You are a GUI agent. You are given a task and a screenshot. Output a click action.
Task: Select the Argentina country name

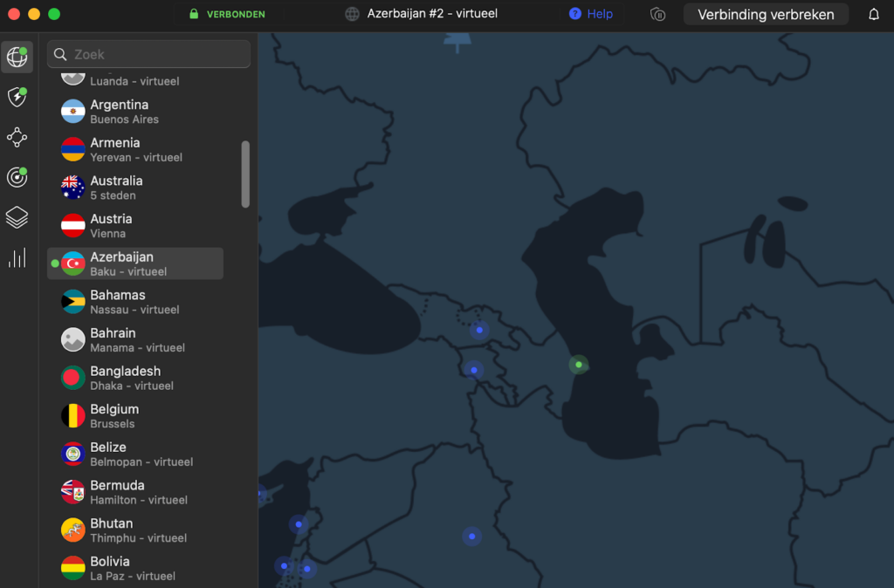119,105
